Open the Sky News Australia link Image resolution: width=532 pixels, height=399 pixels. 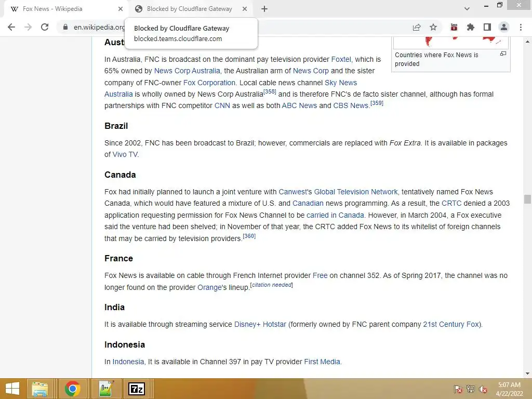(x=341, y=83)
